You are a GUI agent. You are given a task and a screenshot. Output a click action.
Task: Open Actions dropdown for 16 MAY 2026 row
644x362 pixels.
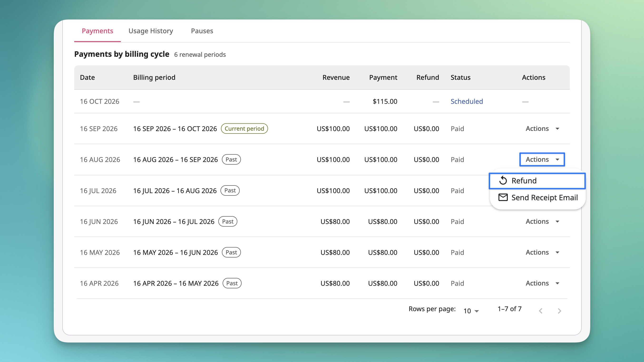point(542,252)
